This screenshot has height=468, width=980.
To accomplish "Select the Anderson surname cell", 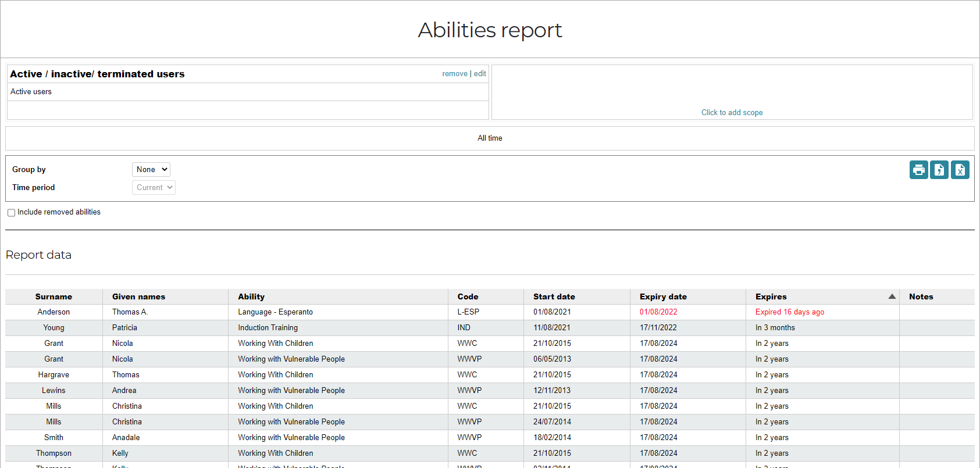I will pyautogui.click(x=54, y=312).
